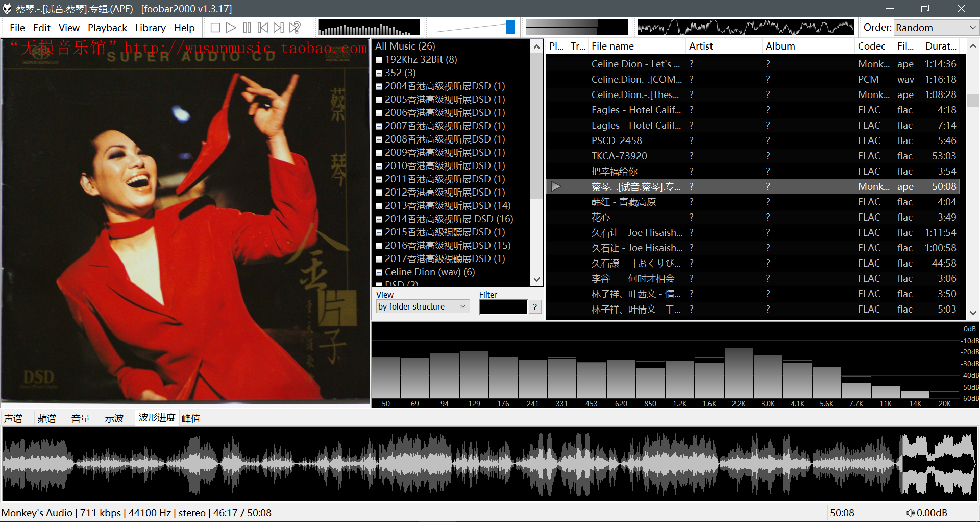980x522 pixels.
Task: Go to previous track button
Action: pos(263,28)
